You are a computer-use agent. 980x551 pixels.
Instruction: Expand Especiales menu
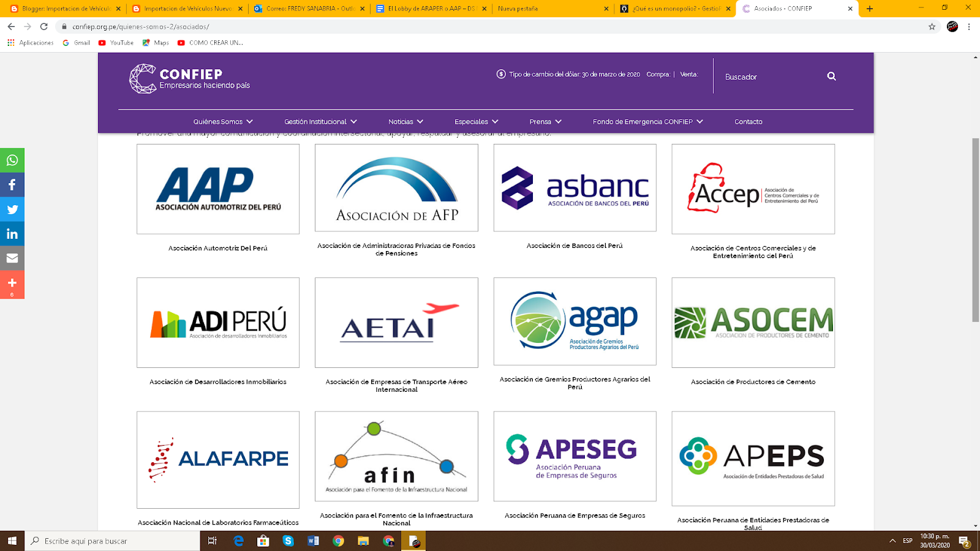477,122
